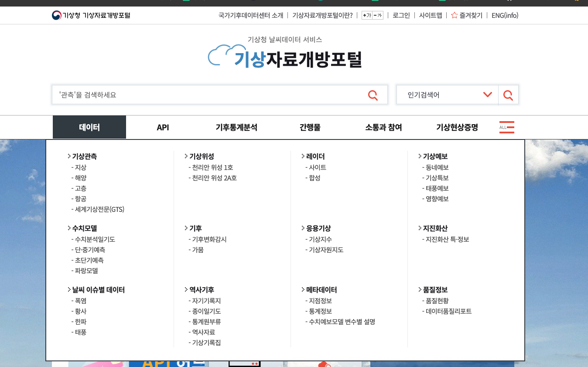Viewport: 588px width, 367px height.
Task: Switch to the API menu
Action: [x=163, y=127]
